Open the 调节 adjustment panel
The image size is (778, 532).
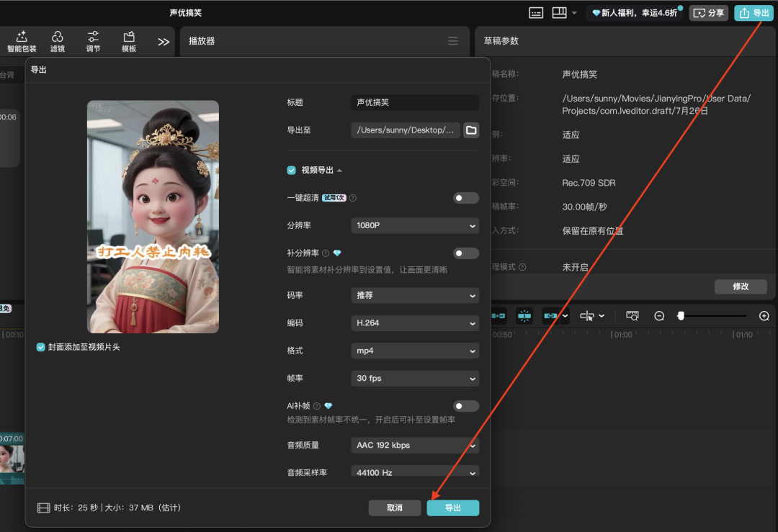[93, 41]
